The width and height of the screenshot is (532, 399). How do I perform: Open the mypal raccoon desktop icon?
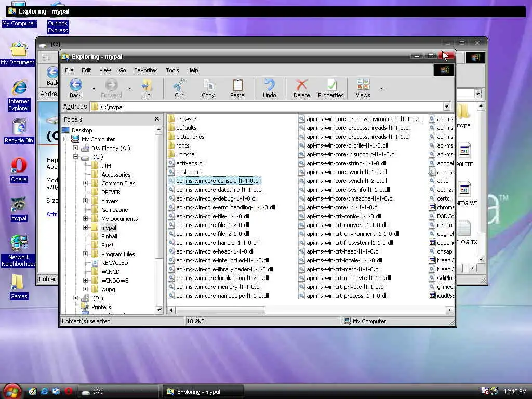click(19, 209)
